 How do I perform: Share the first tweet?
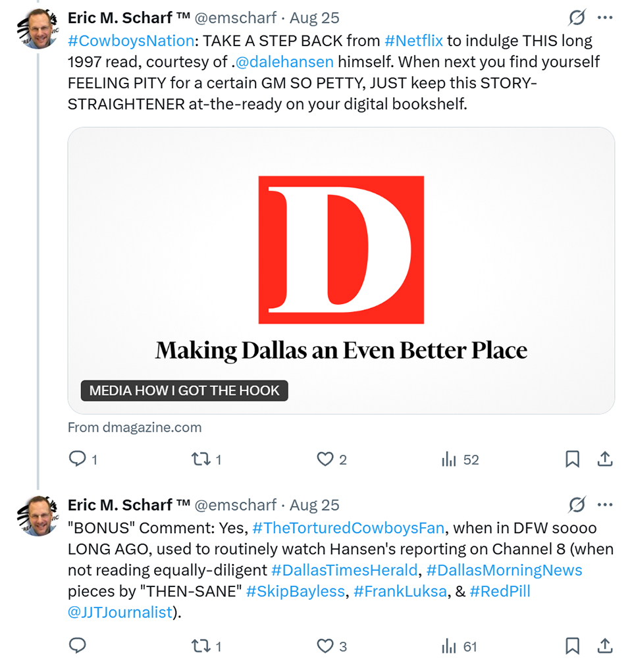click(605, 459)
